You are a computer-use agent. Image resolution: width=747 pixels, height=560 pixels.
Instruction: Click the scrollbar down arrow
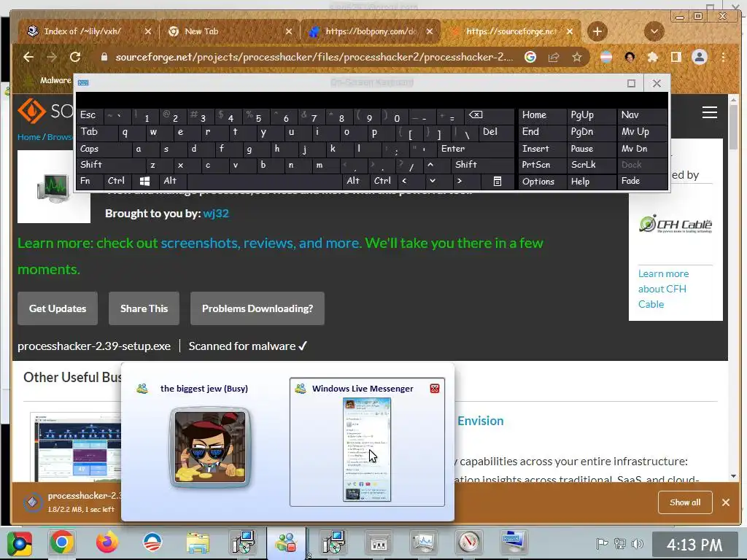733,475
